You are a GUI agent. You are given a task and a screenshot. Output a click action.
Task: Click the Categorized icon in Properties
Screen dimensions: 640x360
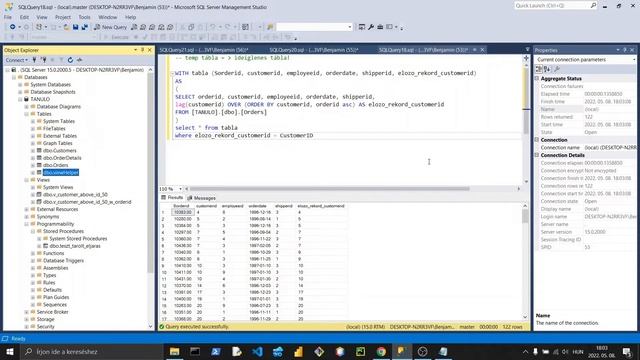point(539,69)
